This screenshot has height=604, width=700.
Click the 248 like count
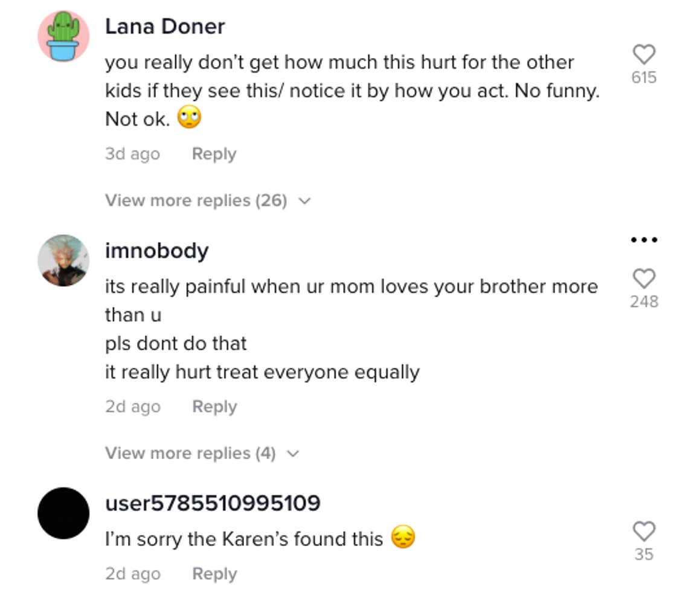coord(644,301)
